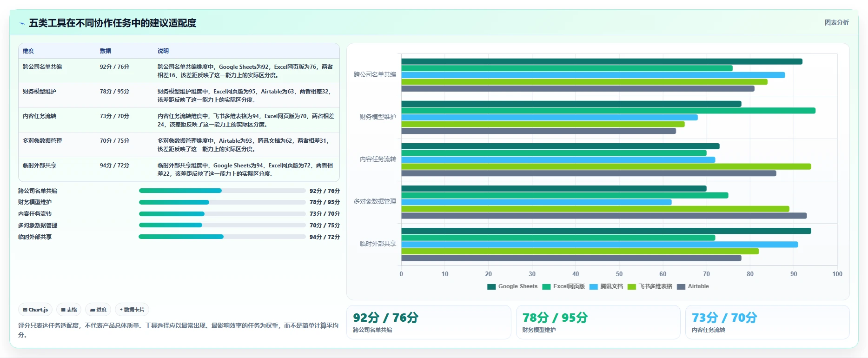Select table cell 跨公司名单共编
Screen dimensions: 868x358
coord(42,67)
